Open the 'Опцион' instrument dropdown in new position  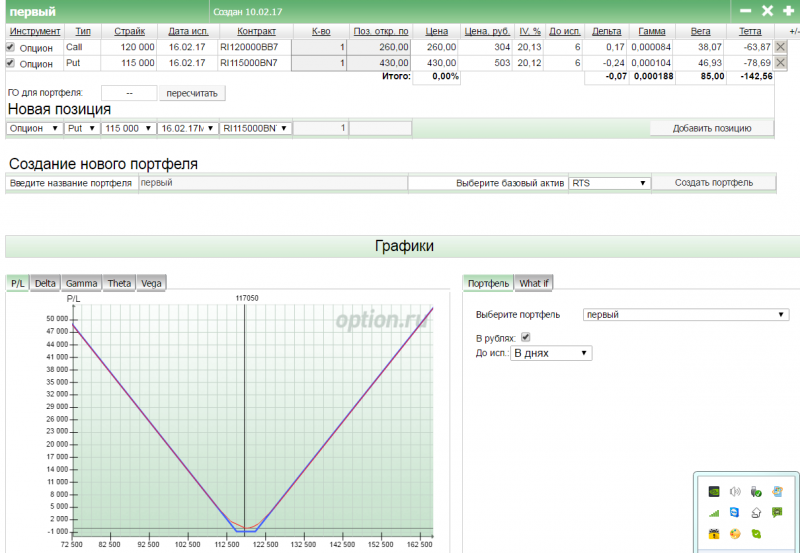(34, 129)
